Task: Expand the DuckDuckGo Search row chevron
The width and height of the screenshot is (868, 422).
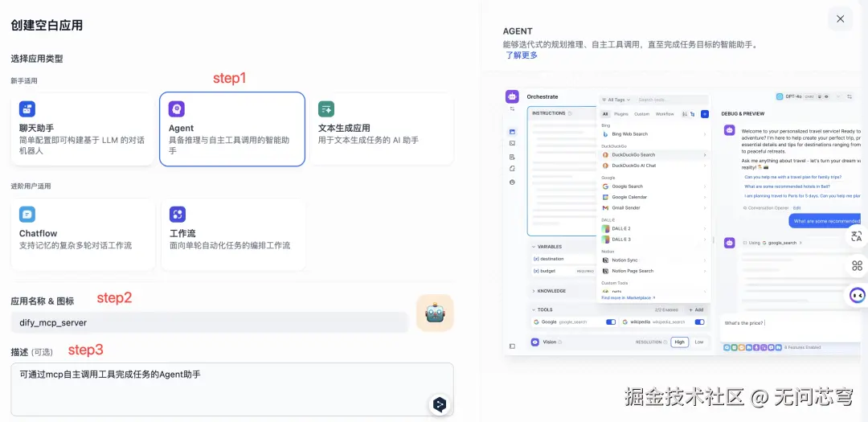Action: coord(705,155)
